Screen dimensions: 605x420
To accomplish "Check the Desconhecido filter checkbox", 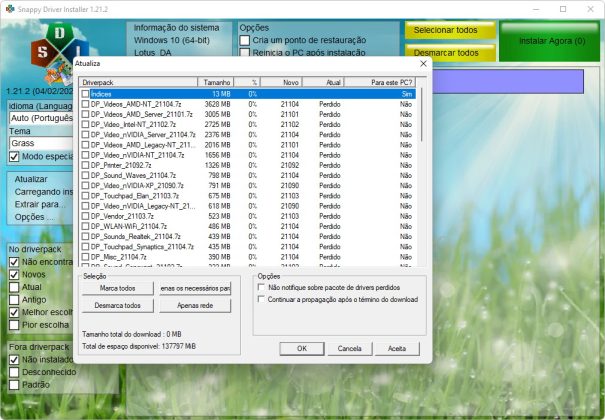I will point(14,372).
